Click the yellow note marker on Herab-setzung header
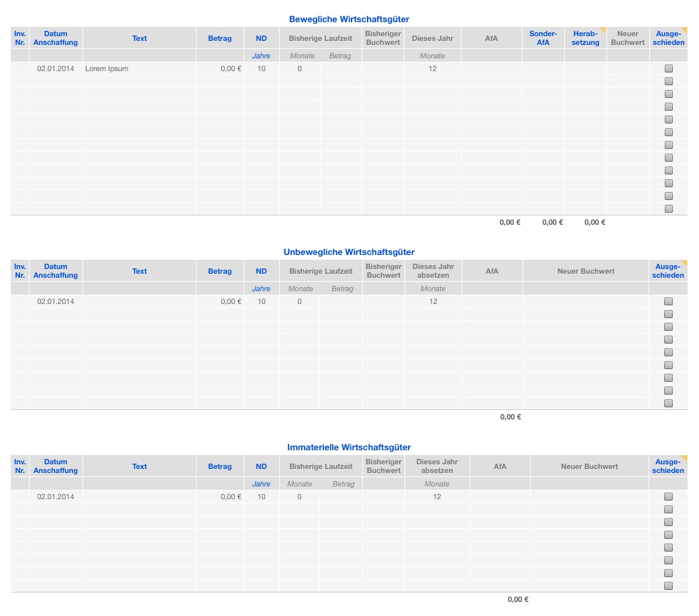This screenshot has height=616, width=699. click(603, 30)
